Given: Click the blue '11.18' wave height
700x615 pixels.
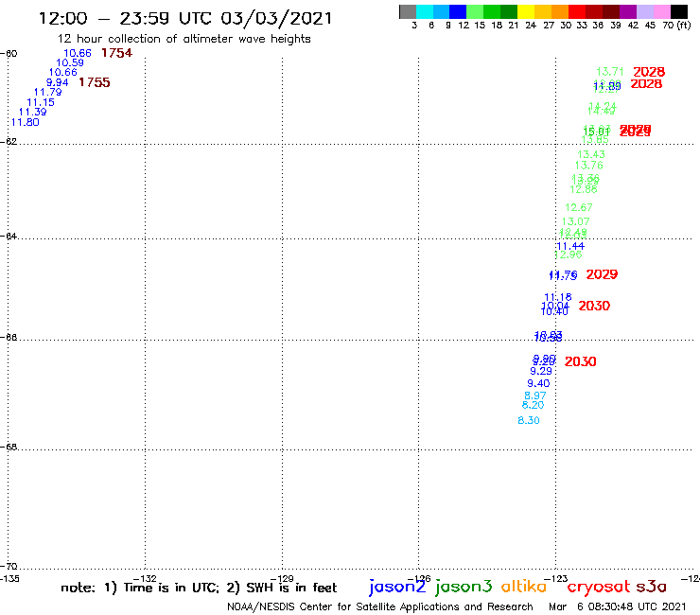Looking at the screenshot, I should click(x=558, y=297).
